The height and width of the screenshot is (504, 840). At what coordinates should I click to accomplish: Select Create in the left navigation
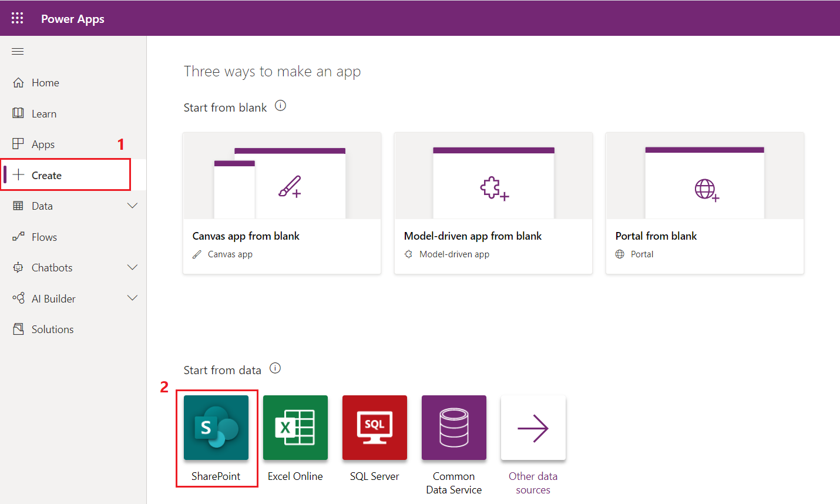point(46,176)
